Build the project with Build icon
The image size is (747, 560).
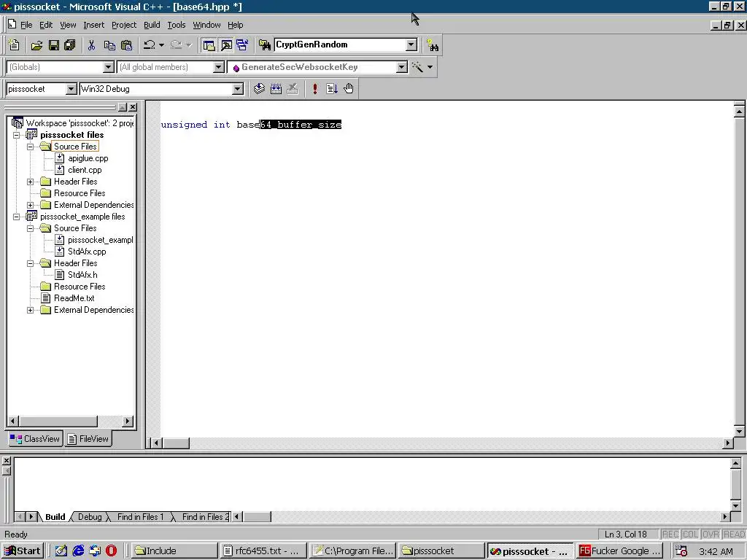click(x=276, y=88)
